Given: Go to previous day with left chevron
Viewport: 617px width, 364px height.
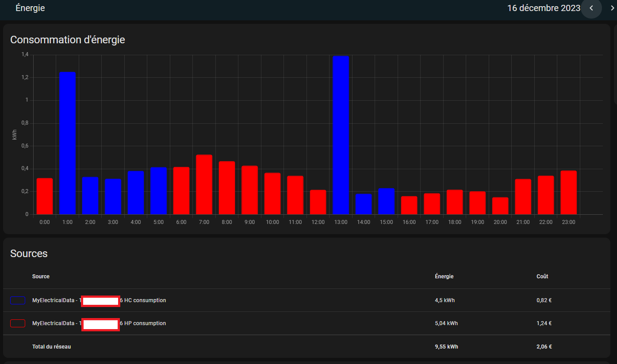Looking at the screenshot, I should (591, 8).
